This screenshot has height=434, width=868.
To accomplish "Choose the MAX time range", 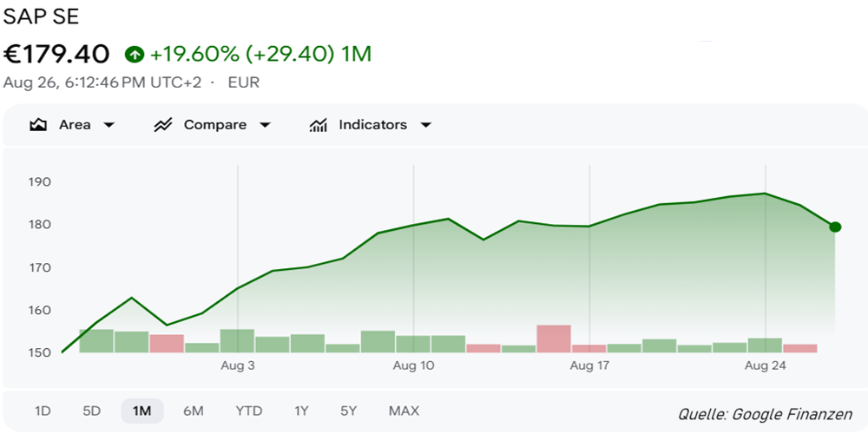I will pos(404,411).
